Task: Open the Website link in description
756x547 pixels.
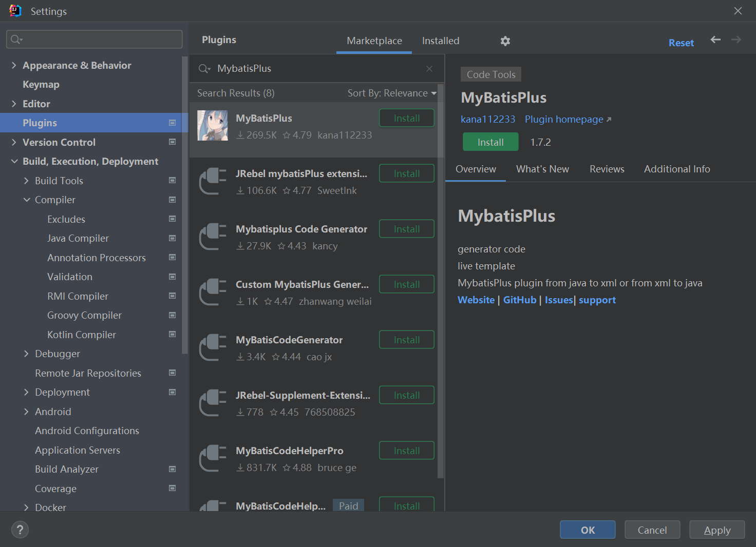Action: point(476,300)
